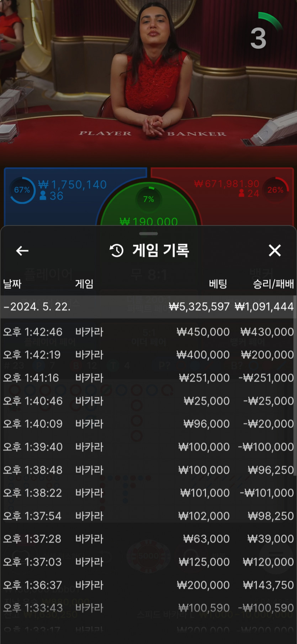The width and height of the screenshot is (297, 644).
Task: Select the 오후 1:40:46 game row
Action: pos(148,401)
